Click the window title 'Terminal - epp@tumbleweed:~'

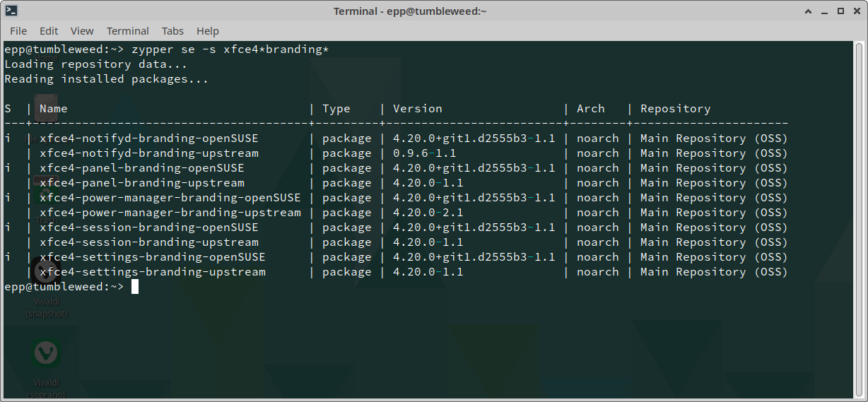(410, 11)
